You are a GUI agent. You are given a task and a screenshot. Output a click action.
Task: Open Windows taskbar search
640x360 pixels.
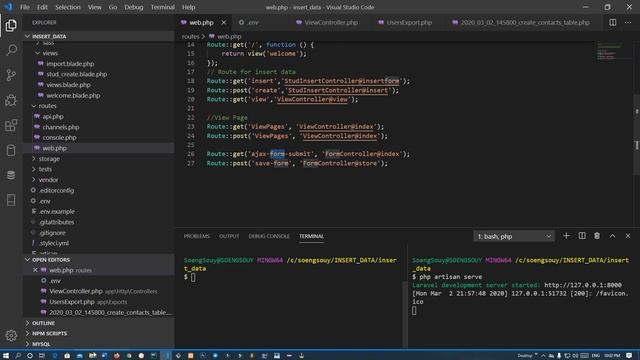[x=18, y=356]
